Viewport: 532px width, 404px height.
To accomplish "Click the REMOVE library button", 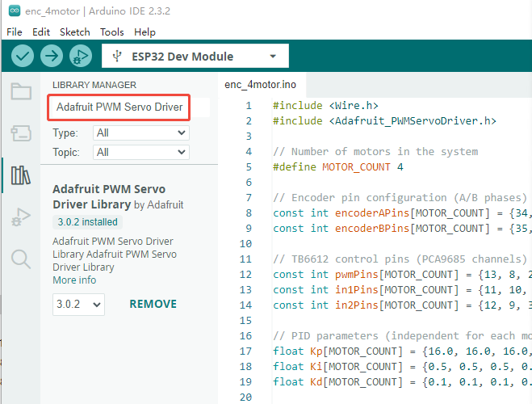I will point(153,304).
